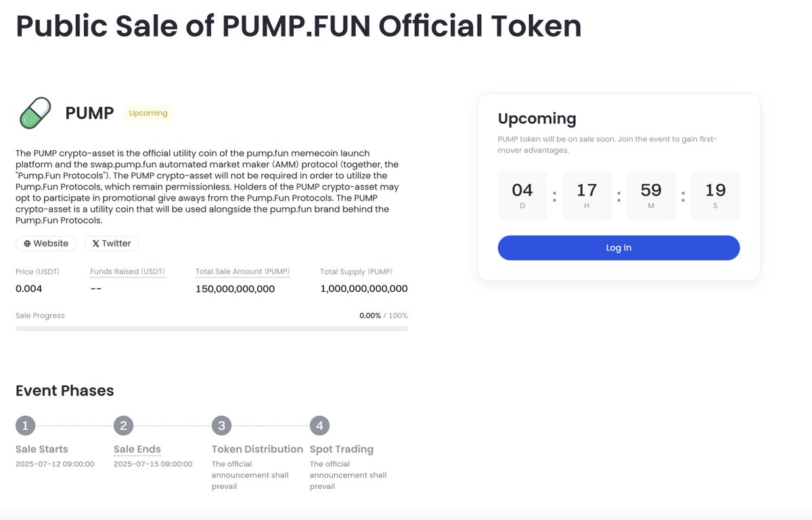
Task: Click the Upcoming heading in the sale card
Action: click(x=537, y=118)
